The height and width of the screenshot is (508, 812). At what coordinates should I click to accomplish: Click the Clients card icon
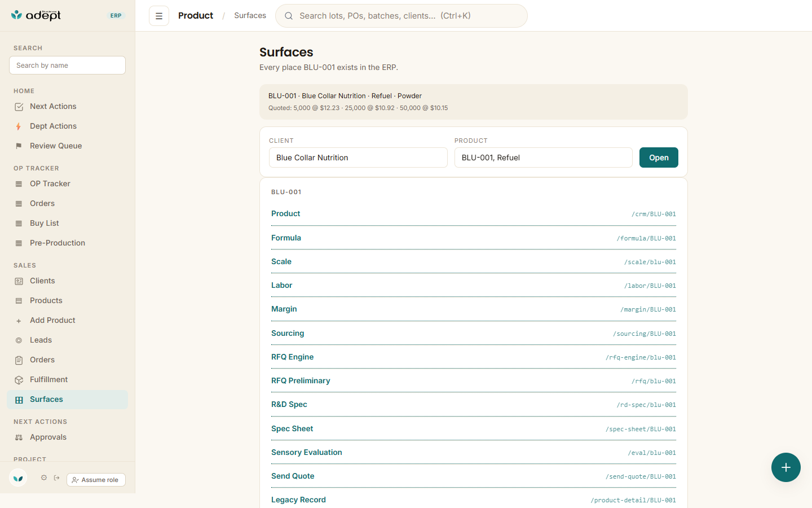(x=19, y=281)
